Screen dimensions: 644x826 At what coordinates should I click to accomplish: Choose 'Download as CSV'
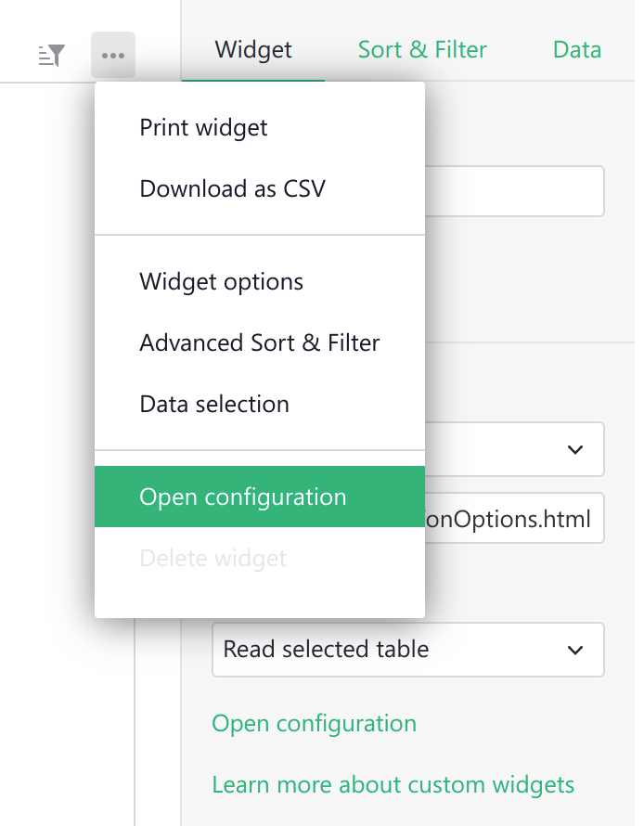(x=232, y=189)
